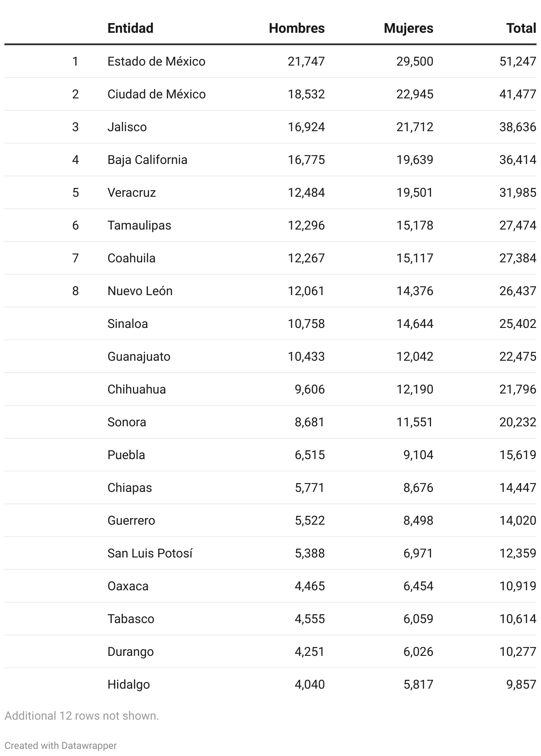Click Ciudad de México entity cell

[x=157, y=94]
